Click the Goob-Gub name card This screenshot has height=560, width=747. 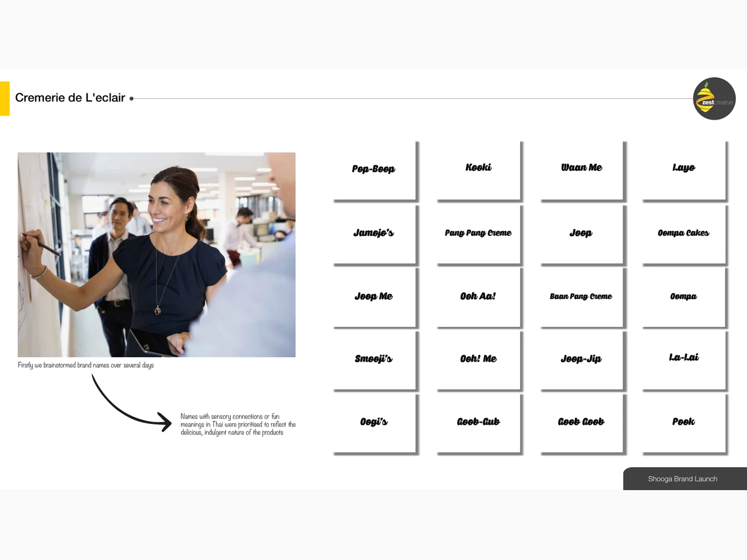479,423
